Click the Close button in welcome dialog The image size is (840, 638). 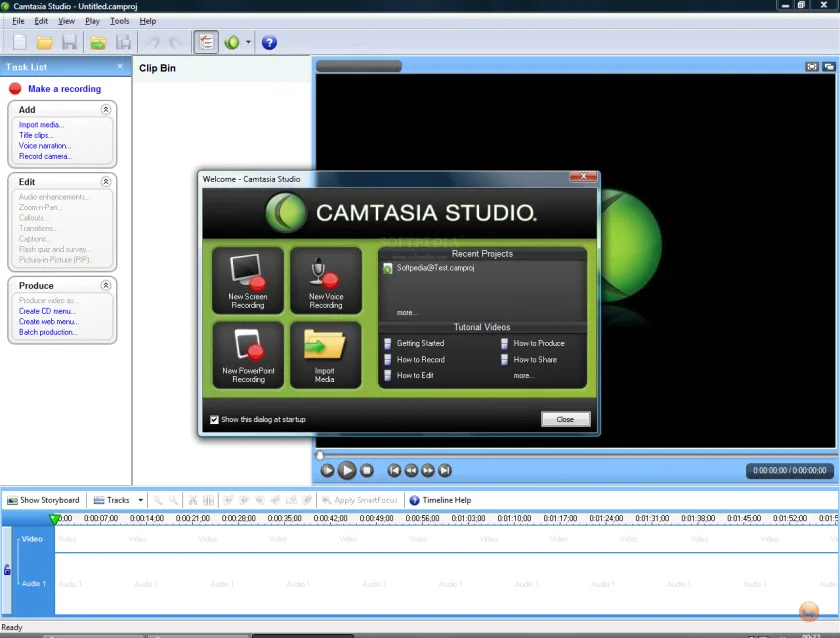(565, 419)
